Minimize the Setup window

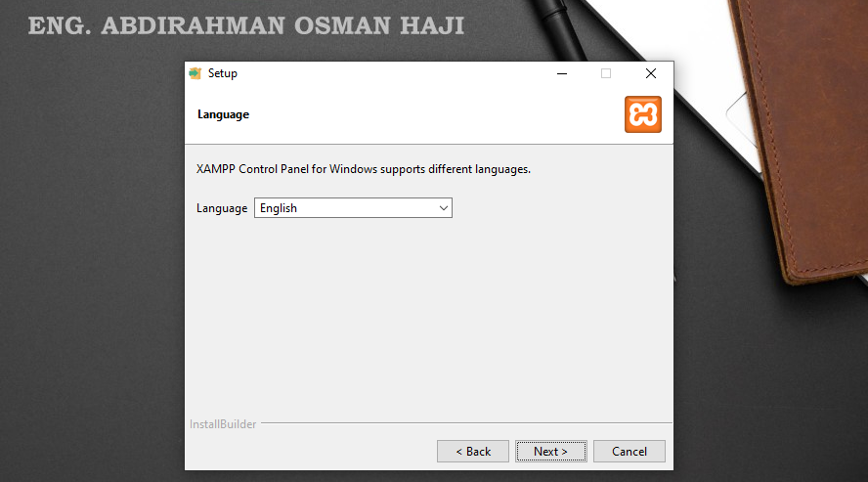pos(562,73)
